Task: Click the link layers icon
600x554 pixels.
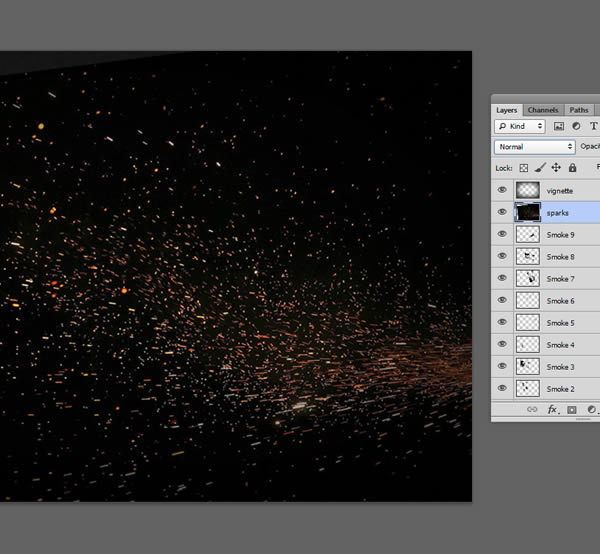Action: point(532,409)
